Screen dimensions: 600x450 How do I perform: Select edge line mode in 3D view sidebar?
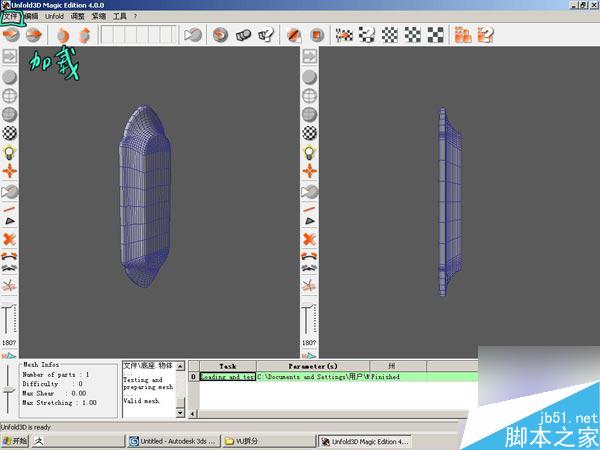[10, 210]
